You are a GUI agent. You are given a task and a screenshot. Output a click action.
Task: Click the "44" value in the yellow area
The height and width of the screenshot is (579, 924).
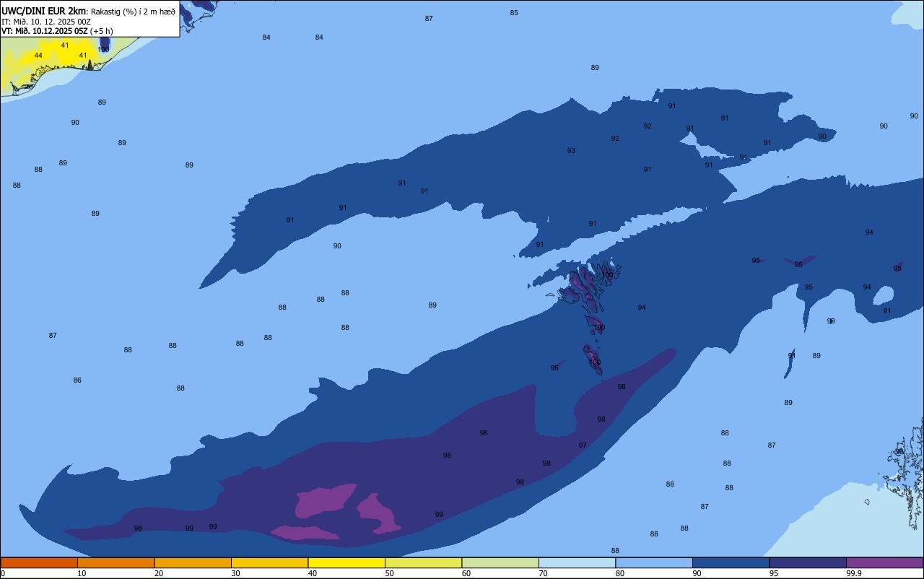click(38, 56)
